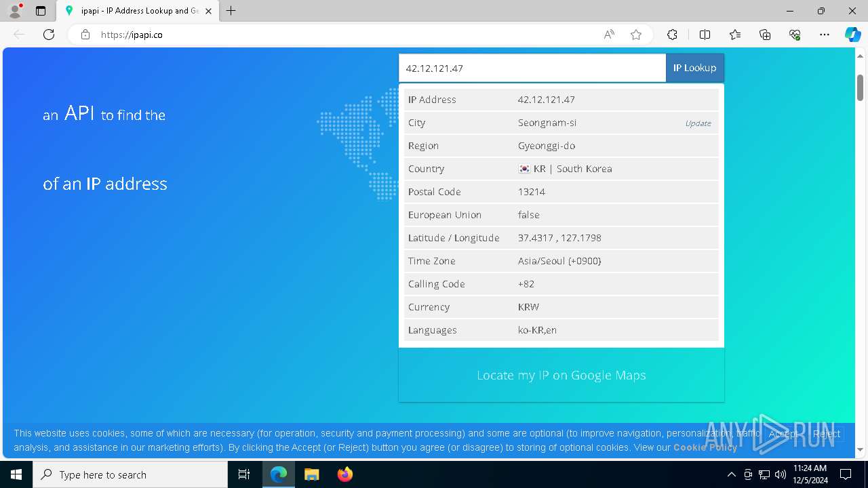The width and height of the screenshot is (868, 488).
Task: Toggle Split screen icon
Action: (x=705, y=35)
